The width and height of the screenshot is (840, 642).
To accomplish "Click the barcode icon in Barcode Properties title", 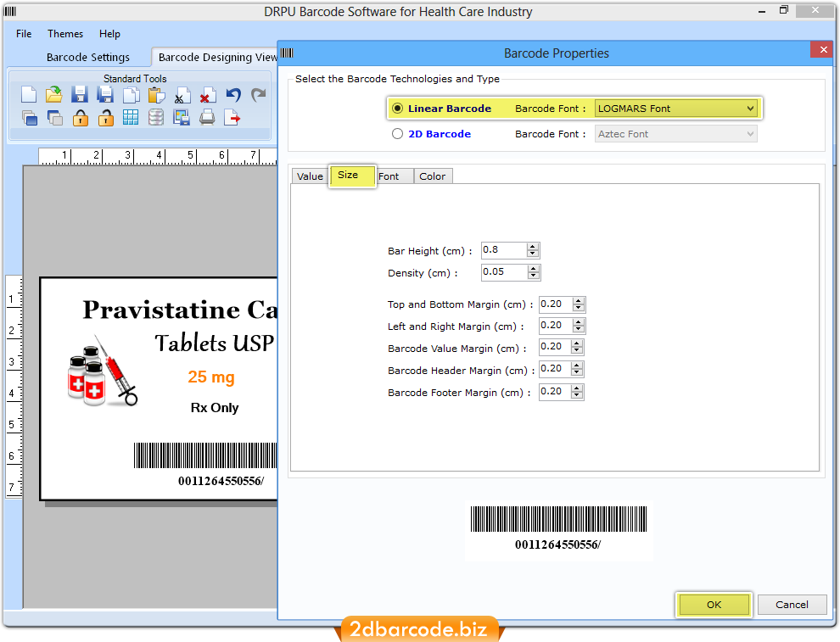I will [287, 53].
